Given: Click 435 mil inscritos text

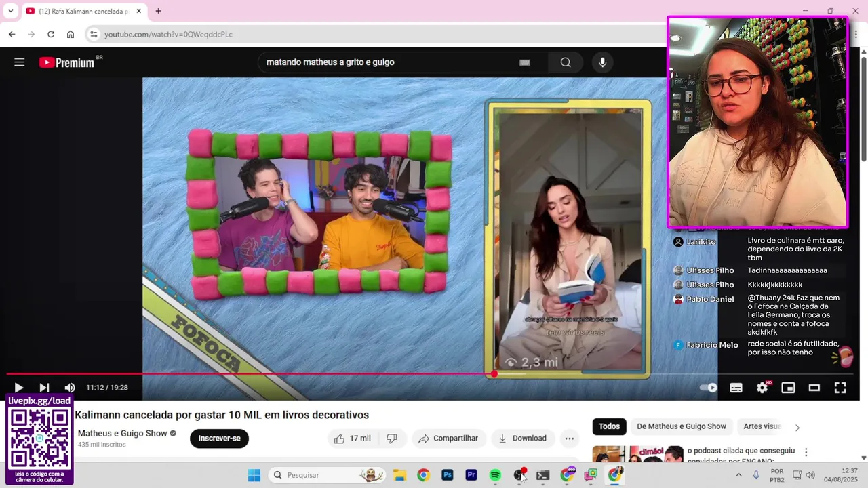Looking at the screenshot, I should (x=102, y=445).
